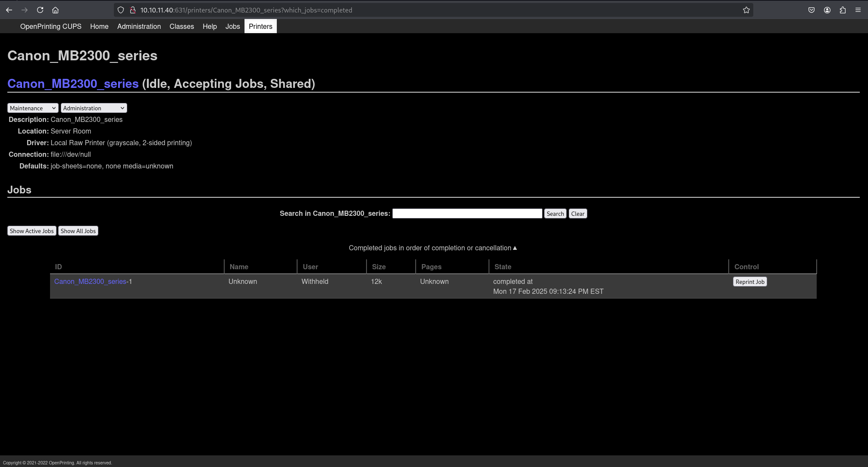This screenshot has height=467, width=868.
Task: Toggle sort order arrow for completed jobs
Action: (515, 248)
